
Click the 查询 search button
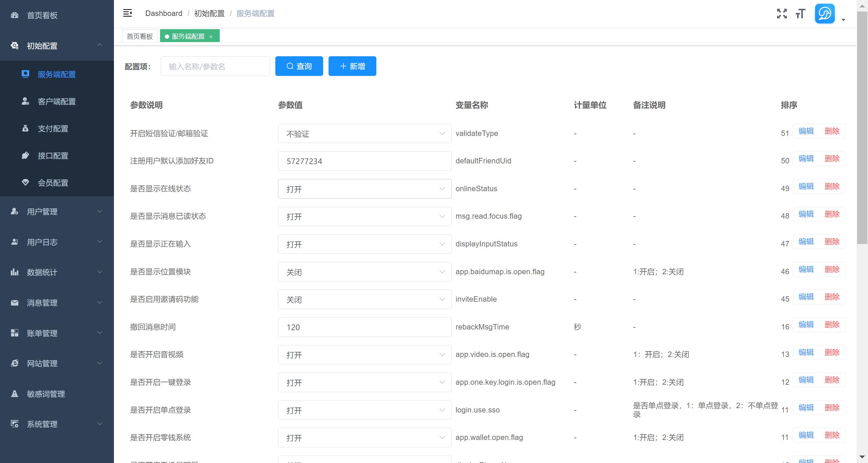point(299,66)
